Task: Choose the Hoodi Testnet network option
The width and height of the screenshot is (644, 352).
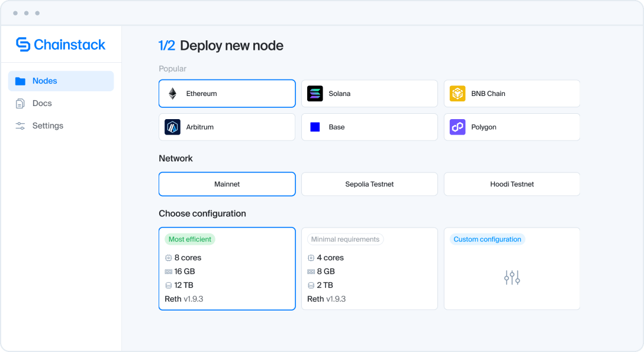Action: click(512, 184)
